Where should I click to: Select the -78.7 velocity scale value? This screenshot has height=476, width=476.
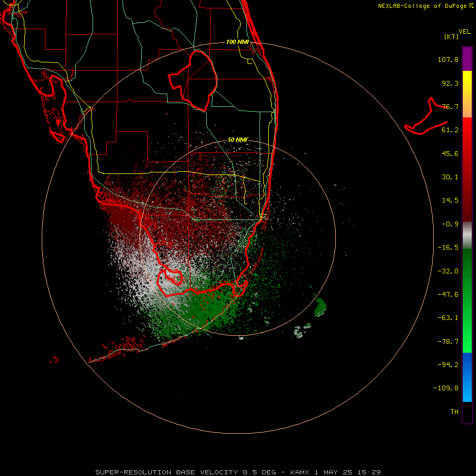click(448, 342)
